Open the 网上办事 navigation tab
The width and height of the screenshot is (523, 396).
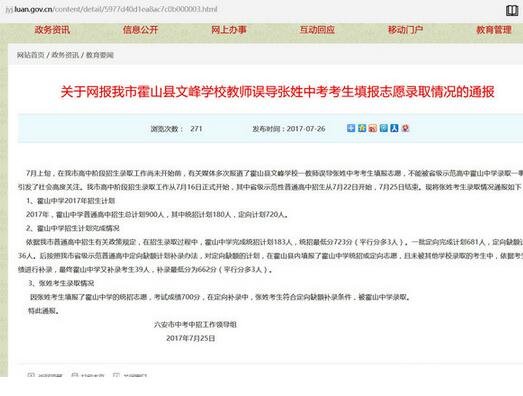(x=229, y=30)
